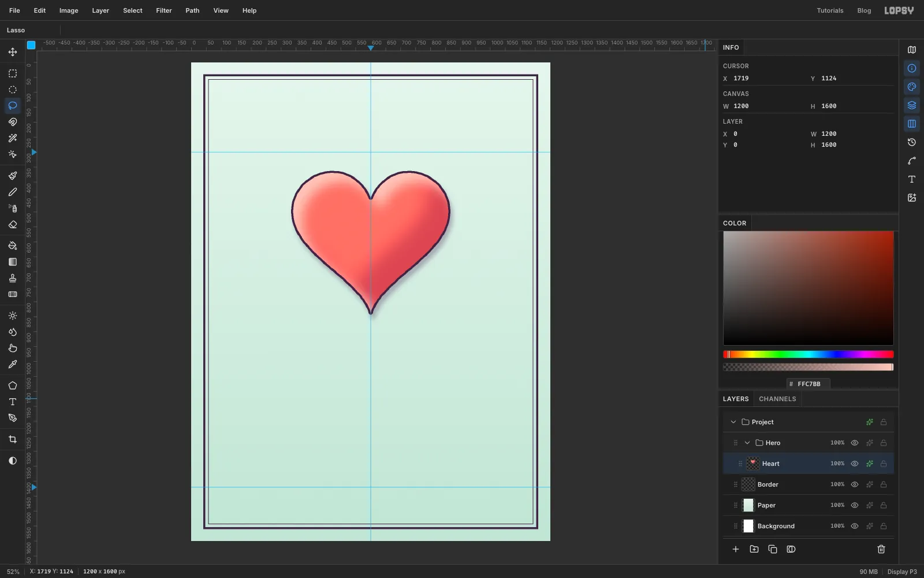Image resolution: width=924 pixels, height=578 pixels.
Task: Open the Layer menu
Action: click(100, 10)
